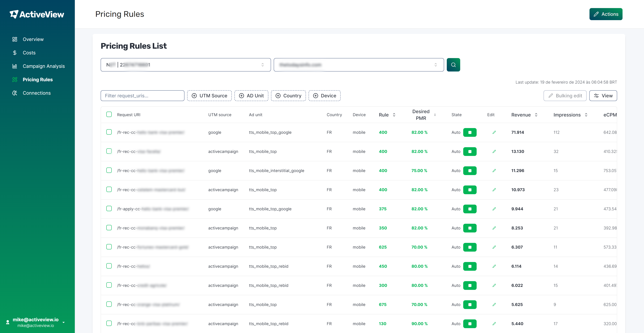Image resolution: width=644 pixels, height=333 pixels.
Task: Open the Actions menu button
Action: (606, 14)
